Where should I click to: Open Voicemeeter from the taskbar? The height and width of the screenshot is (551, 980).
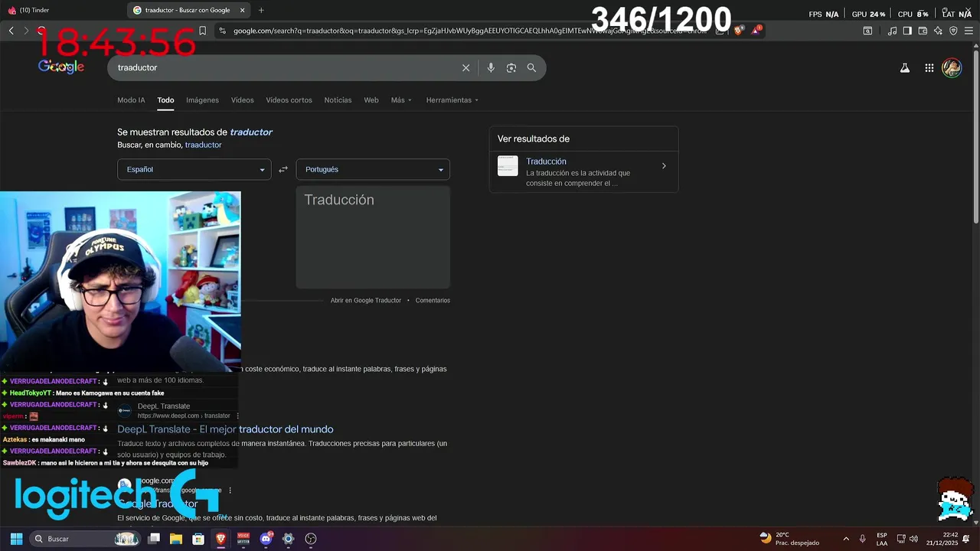pos(243,539)
